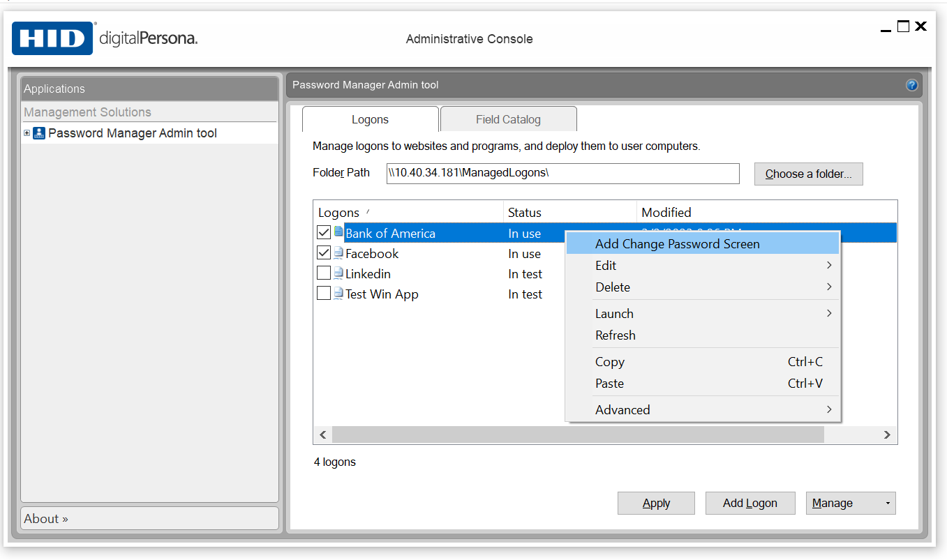Click the Folder Path input field
947x560 pixels.
(x=562, y=173)
